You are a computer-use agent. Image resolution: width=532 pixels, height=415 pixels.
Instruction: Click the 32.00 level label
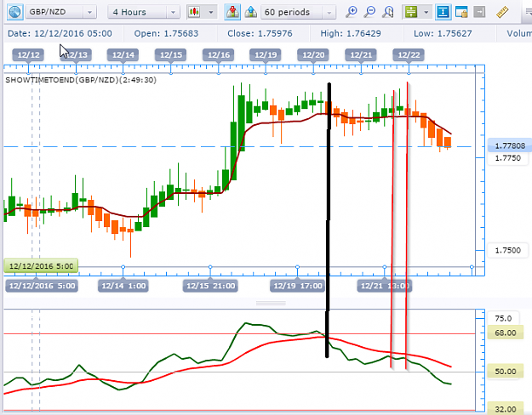tap(506, 409)
